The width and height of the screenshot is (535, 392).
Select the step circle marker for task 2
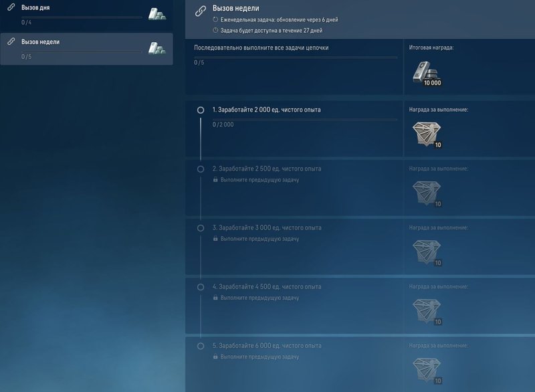pyautogui.click(x=201, y=169)
